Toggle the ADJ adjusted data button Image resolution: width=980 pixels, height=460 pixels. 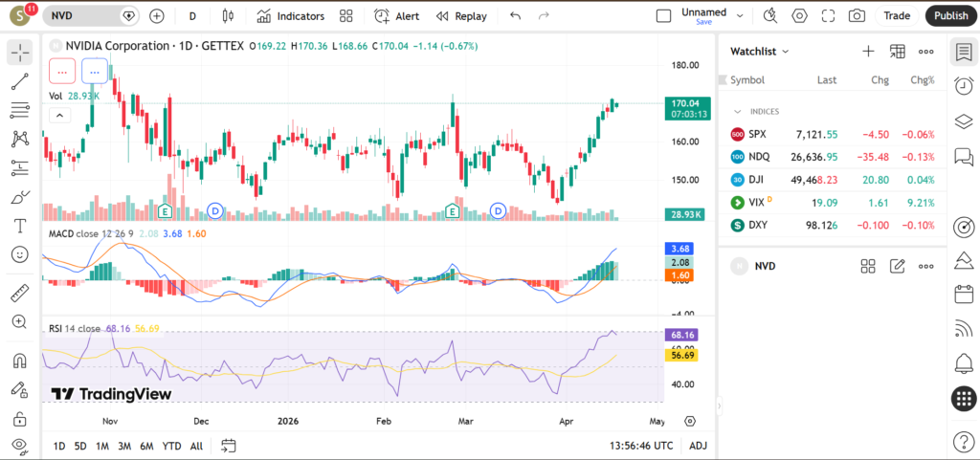tap(699, 446)
